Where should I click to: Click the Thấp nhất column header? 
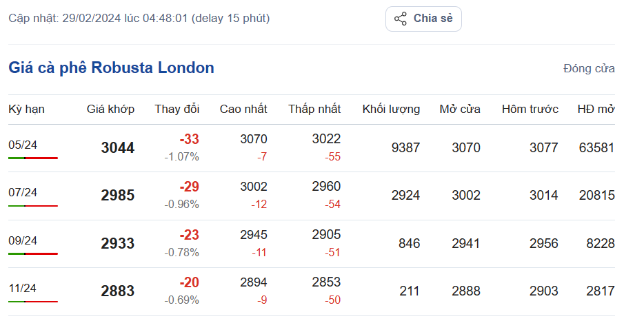click(x=314, y=109)
